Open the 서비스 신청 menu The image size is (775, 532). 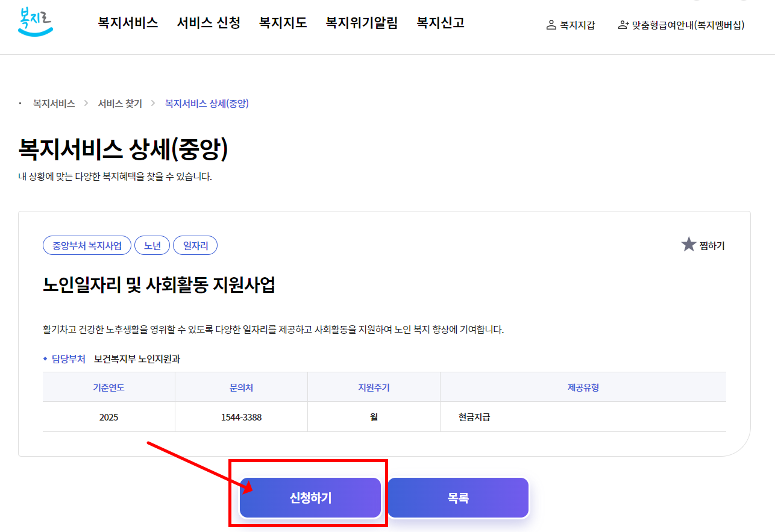pos(209,22)
